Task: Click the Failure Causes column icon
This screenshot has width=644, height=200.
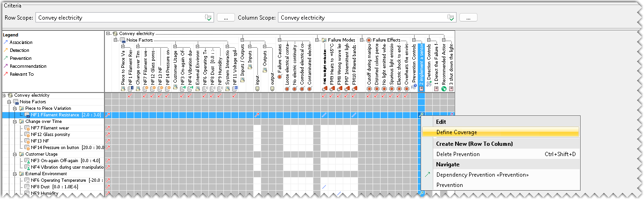Action: coord(280,76)
